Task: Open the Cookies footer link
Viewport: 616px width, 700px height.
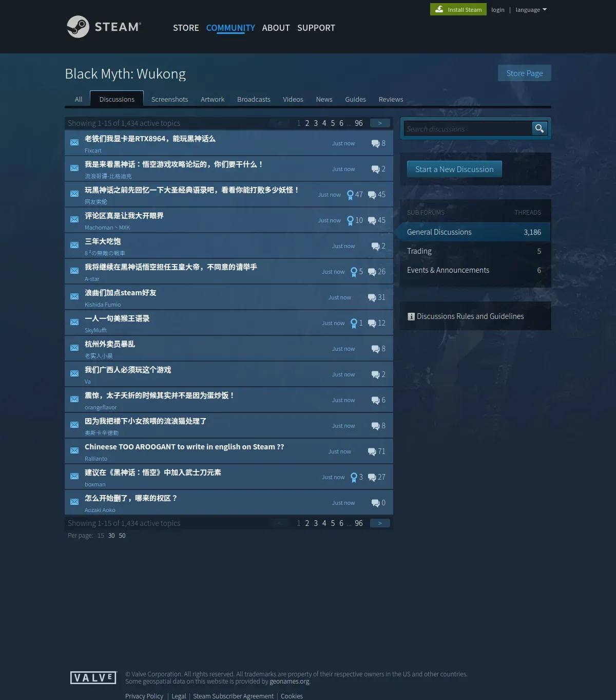Action: [292, 696]
